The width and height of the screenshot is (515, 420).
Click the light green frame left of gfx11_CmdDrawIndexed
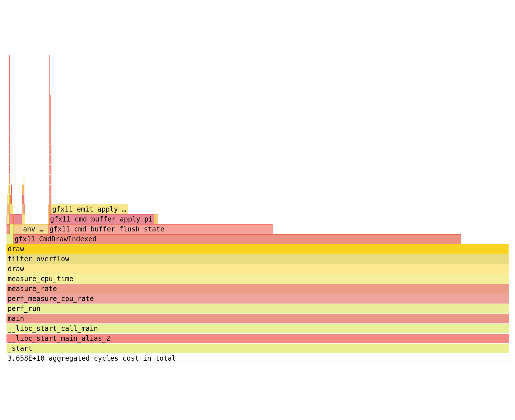pyautogui.click(x=10, y=239)
